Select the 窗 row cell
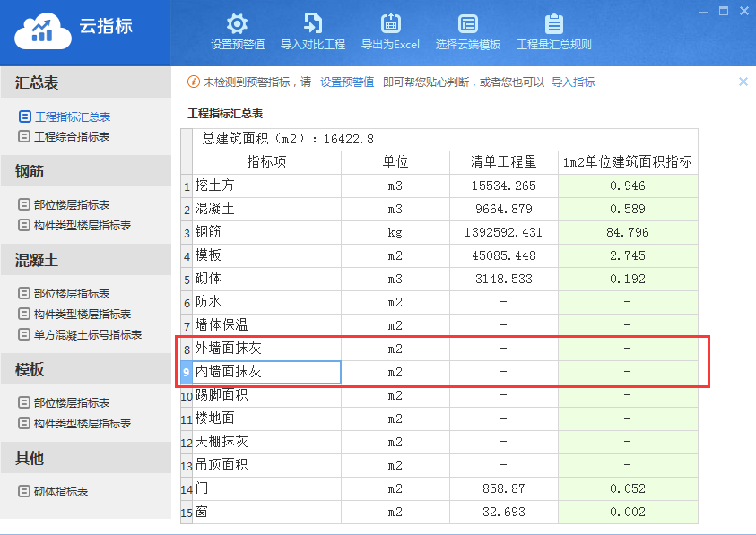Viewport: 756px width, 535px height. coord(266,512)
